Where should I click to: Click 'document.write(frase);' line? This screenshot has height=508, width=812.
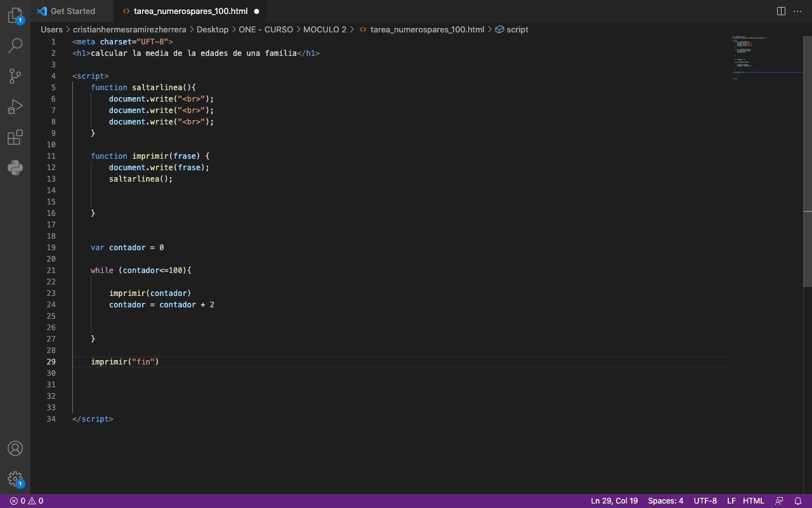pyautogui.click(x=159, y=168)
